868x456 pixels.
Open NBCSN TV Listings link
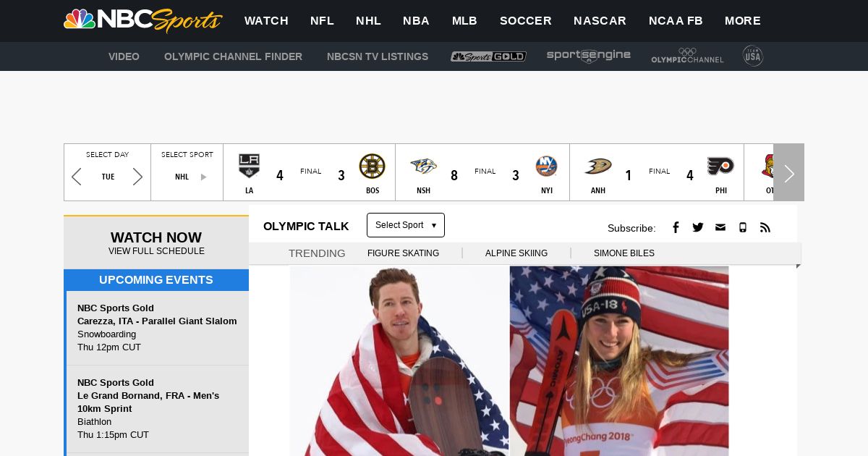click(378, 56)
